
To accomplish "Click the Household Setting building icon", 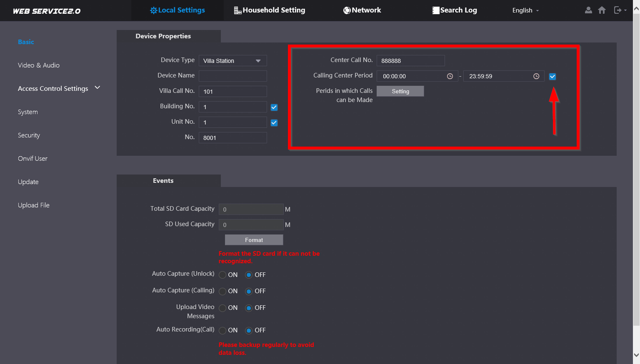I will click(x=237, y=10).
